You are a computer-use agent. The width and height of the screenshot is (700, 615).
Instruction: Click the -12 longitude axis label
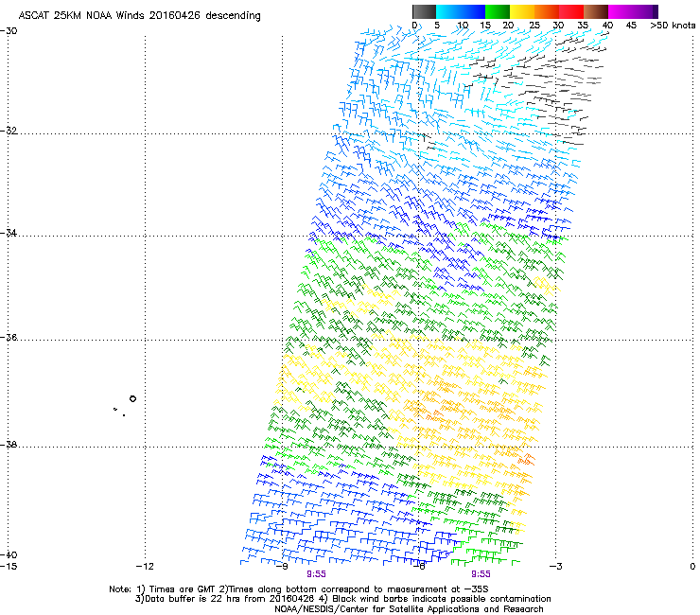point(145,567)
